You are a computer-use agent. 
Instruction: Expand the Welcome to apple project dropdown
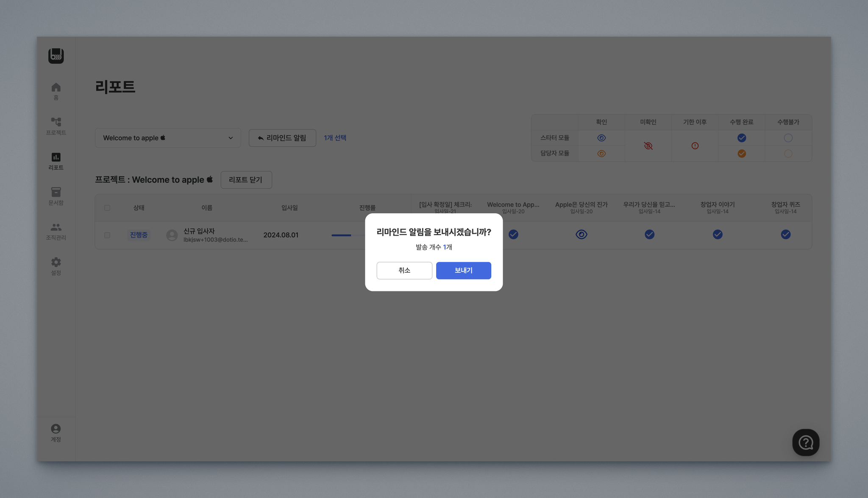pos(168,138)
